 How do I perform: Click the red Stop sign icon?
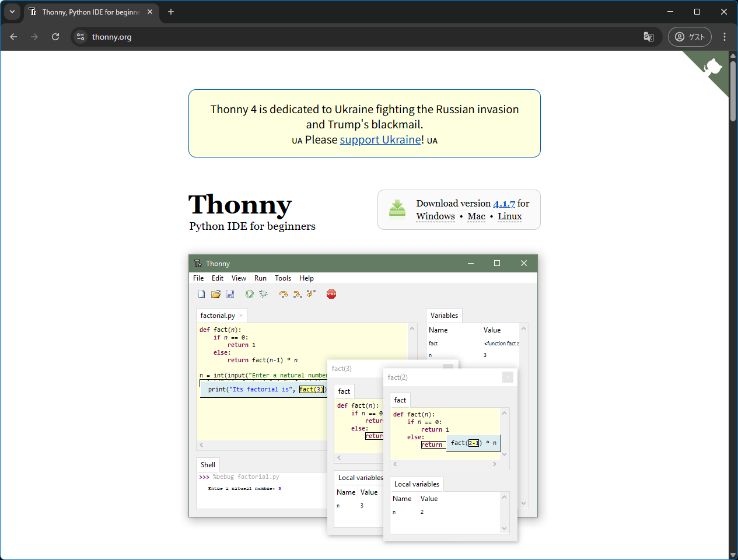coord(331,294)
